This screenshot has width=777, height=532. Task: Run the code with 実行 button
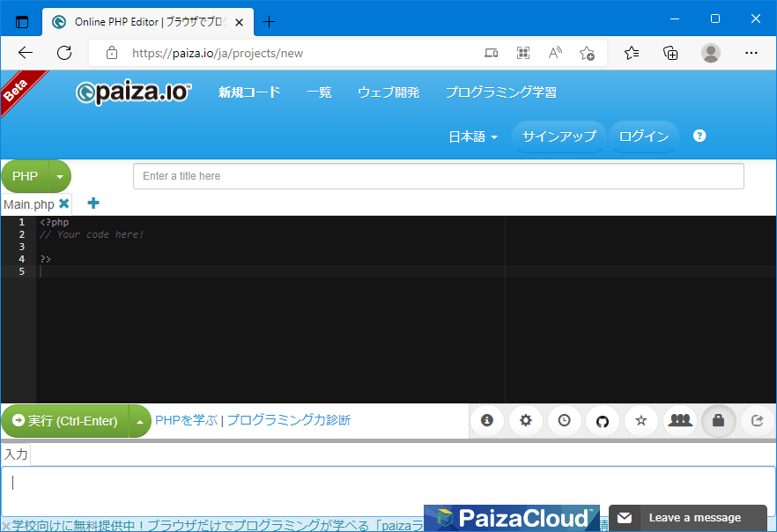point(66,421)
